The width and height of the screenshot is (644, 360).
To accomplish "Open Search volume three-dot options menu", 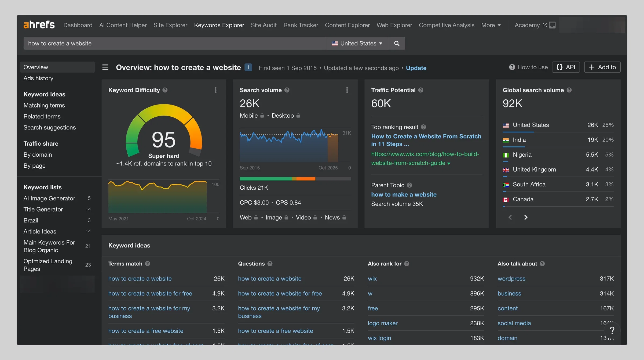I will click(347, 90).
